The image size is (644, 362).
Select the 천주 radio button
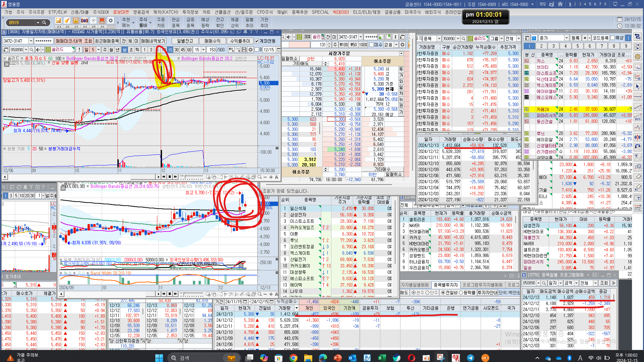pyautogui.click(x=413, y=293)
